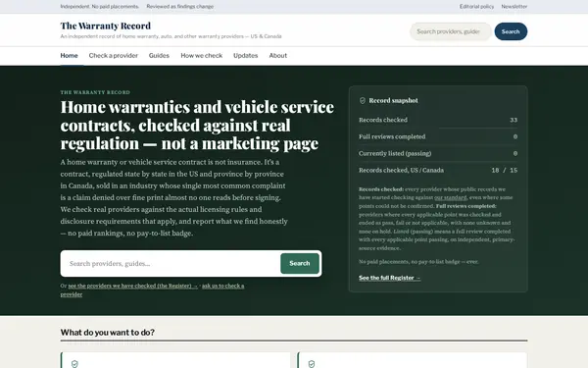This screenshot has height=368, width=588.
Task: Follow the 'our standard' link in snapshot
Action: [451, 197]
